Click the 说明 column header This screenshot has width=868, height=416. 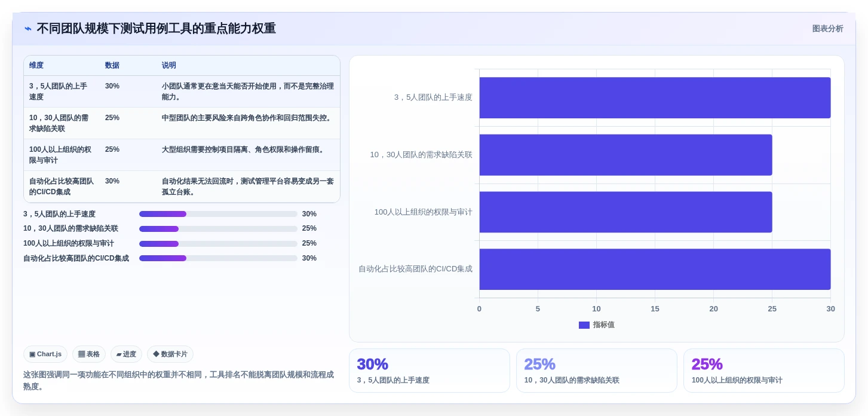point(169,66)
